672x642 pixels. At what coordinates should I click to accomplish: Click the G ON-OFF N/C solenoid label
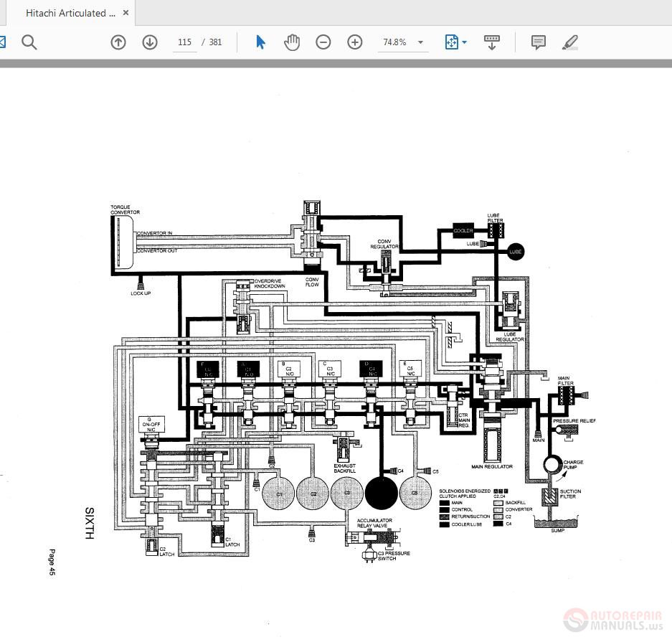click(x=151, y=424)
